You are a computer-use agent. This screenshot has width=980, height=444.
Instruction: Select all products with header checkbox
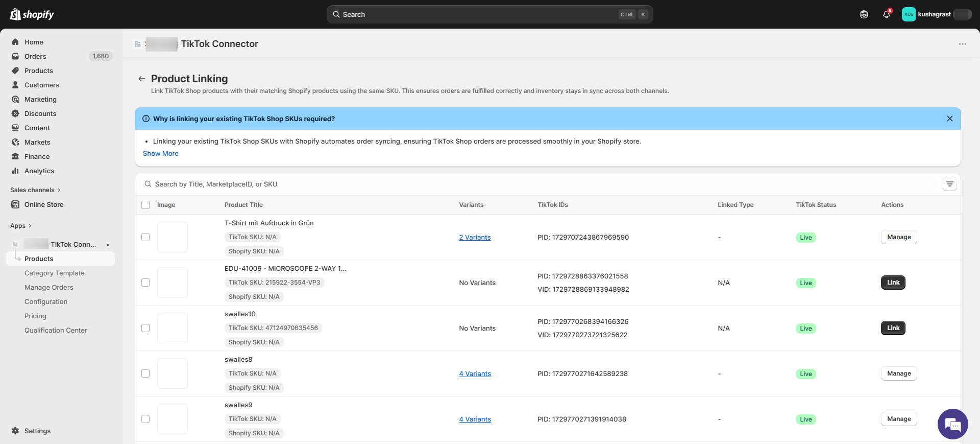click(x=145, y=205)
